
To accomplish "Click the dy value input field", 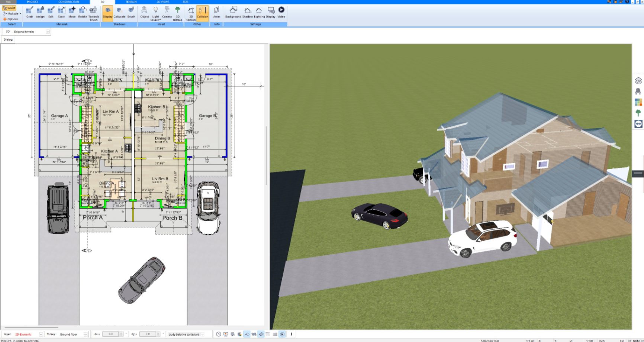I will pyautogui.click(x=148, y=334).
